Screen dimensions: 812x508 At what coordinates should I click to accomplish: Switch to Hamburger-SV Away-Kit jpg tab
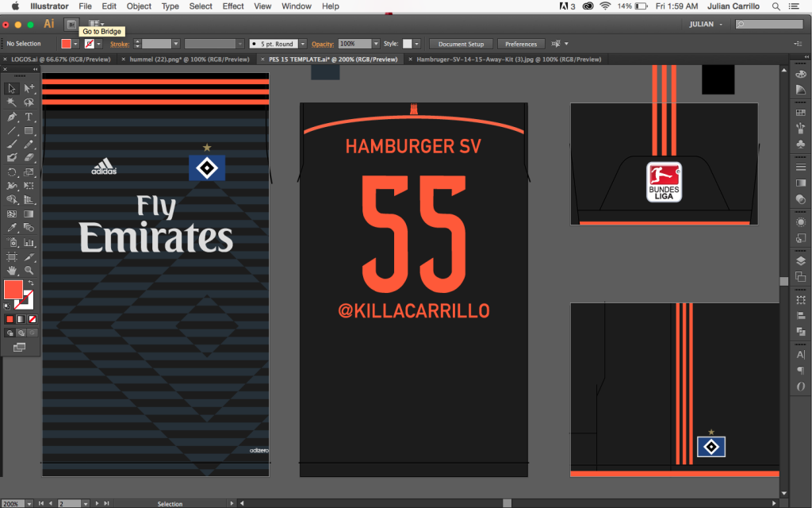[x=508, y=60]
